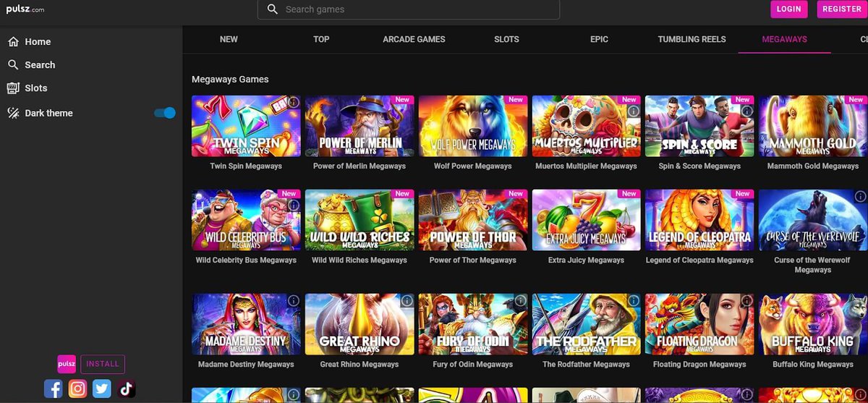Image resolution: width=868 pixels, height=403 pixels.
Task: Open the Wolf Power Megaways thumbnail
Action: coord(473,126)
